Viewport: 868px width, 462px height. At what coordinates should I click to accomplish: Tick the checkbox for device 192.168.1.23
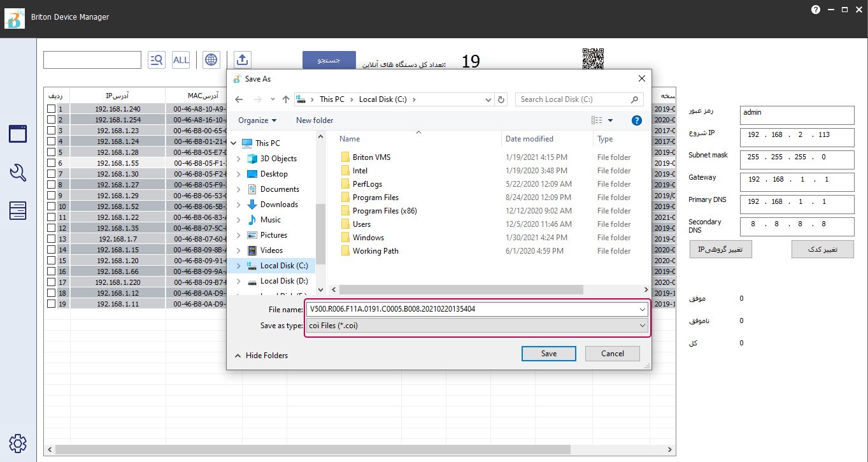click(51, 131)
